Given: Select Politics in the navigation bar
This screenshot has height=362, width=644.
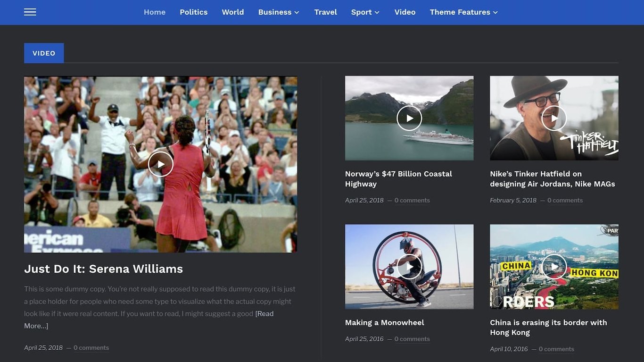Looking at the screenshot, I should 193,12.
